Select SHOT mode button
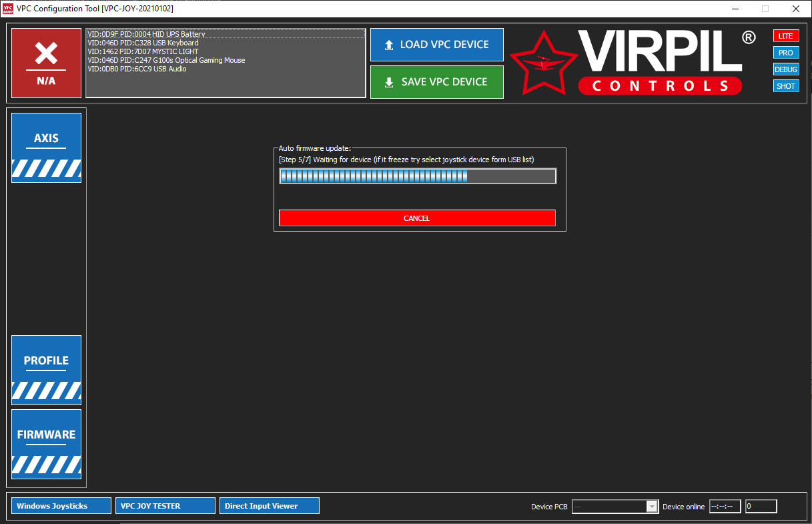This screenshot has width=812, height=524. 786,86
